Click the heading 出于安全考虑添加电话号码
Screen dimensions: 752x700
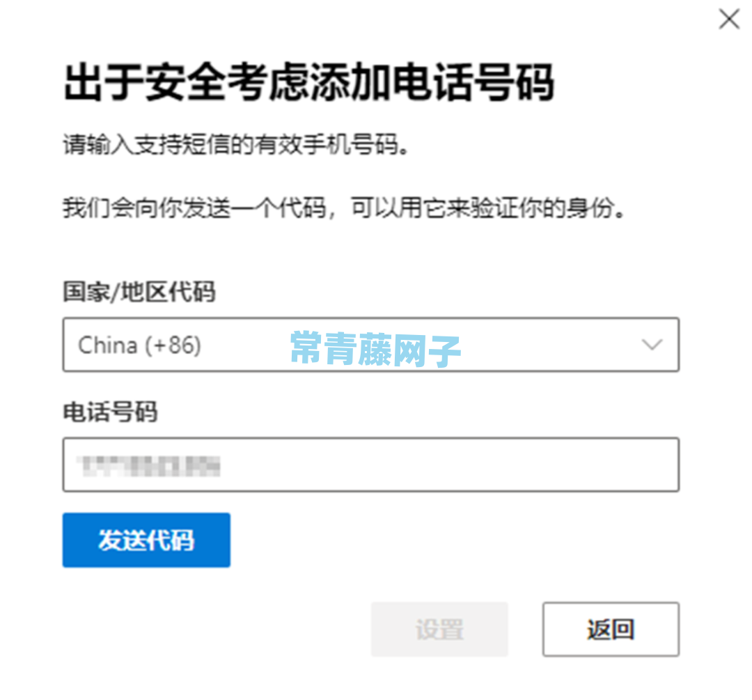click(x=309, y=82)
